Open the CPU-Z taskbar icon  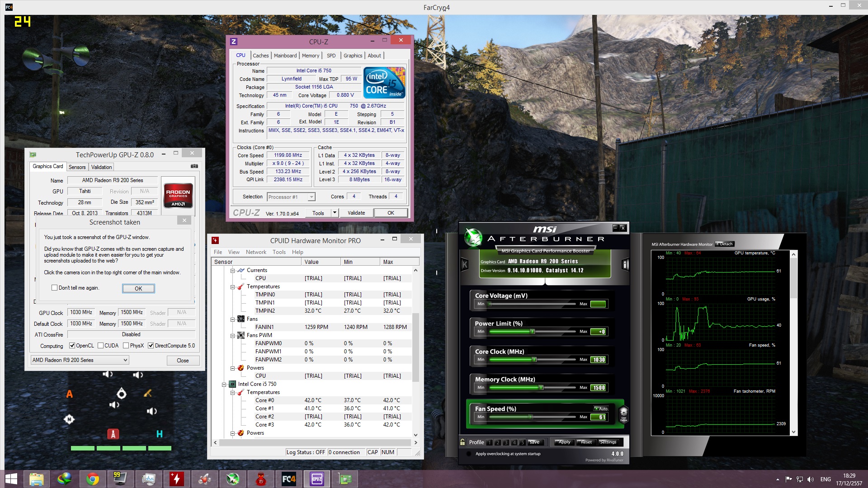(317, 479)
